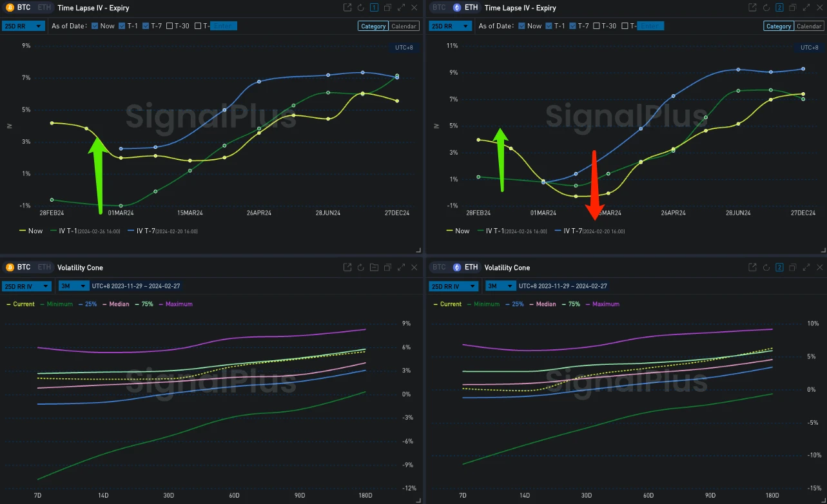
Task: Click the numbered group badge on BTC panel
Action: (x=373, y=7)
